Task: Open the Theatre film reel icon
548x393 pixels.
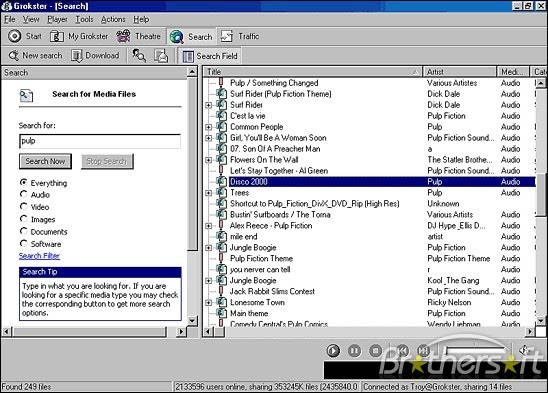Action: [123, 36]
